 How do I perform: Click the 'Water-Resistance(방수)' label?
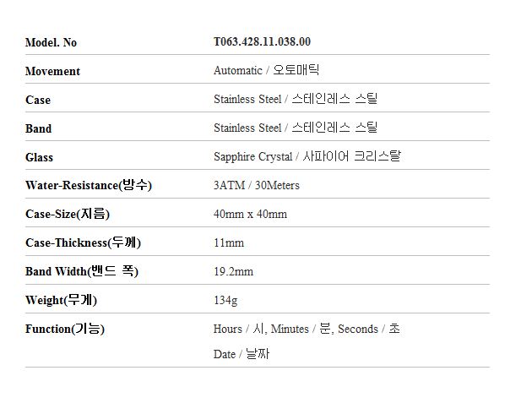click(x=89, y=185)
